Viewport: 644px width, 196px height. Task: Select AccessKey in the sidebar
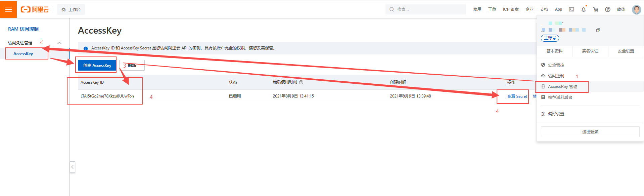pos(23,54)
